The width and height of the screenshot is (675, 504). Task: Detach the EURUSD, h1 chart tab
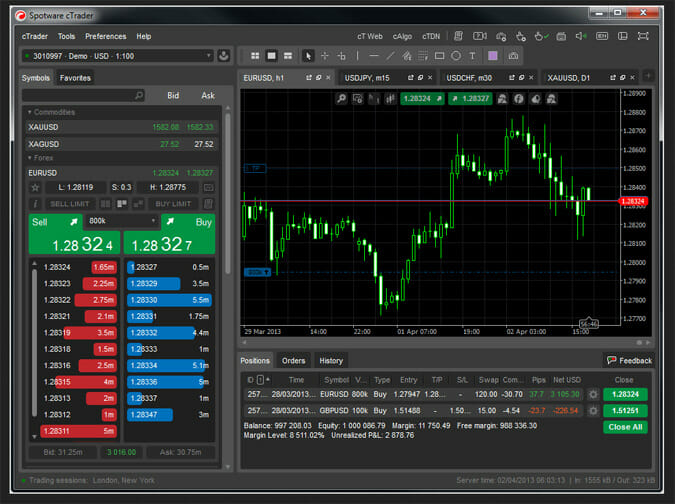309,78
